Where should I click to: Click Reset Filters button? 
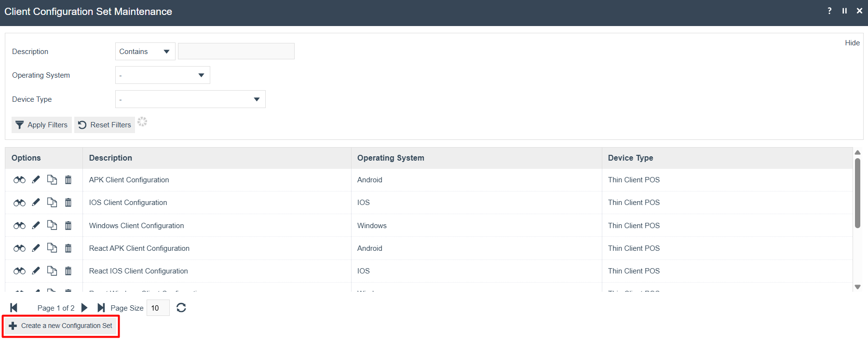(x=105, y=125)
